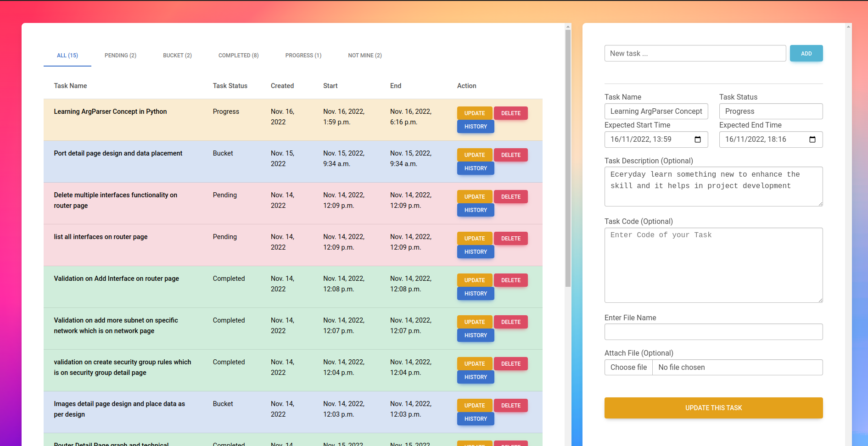Delete Validation on Add Interface task
The image size is (868, 446).
[511, 280]
